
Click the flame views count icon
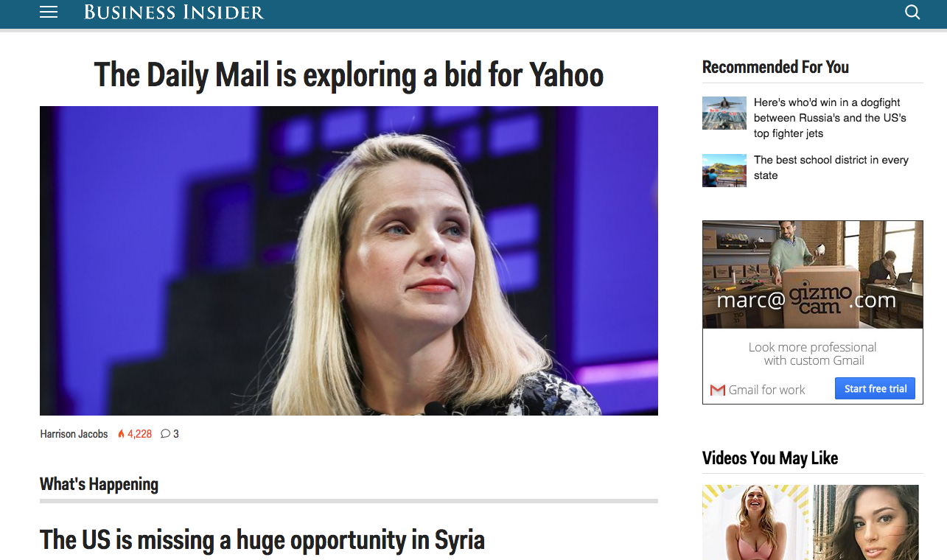tap(122, 434)
